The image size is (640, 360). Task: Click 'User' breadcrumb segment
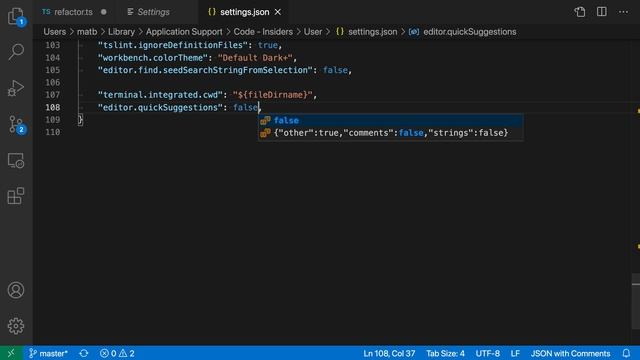[313, 32]
